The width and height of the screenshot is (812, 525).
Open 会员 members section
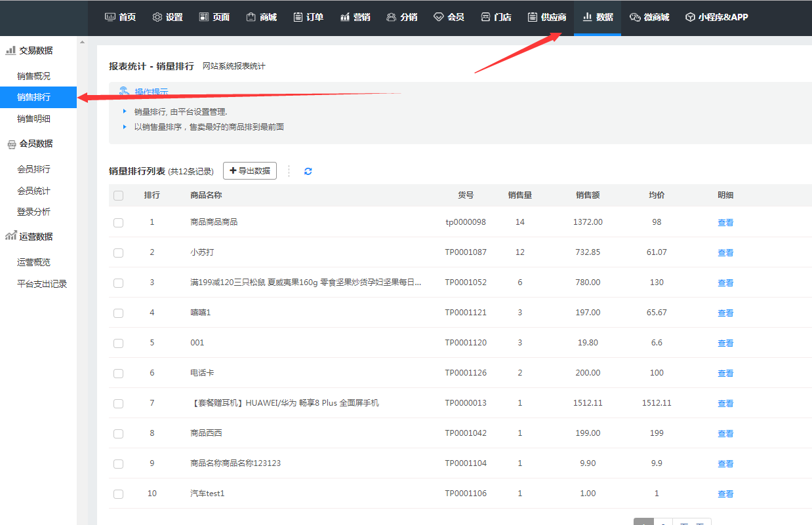pos(449,17)
